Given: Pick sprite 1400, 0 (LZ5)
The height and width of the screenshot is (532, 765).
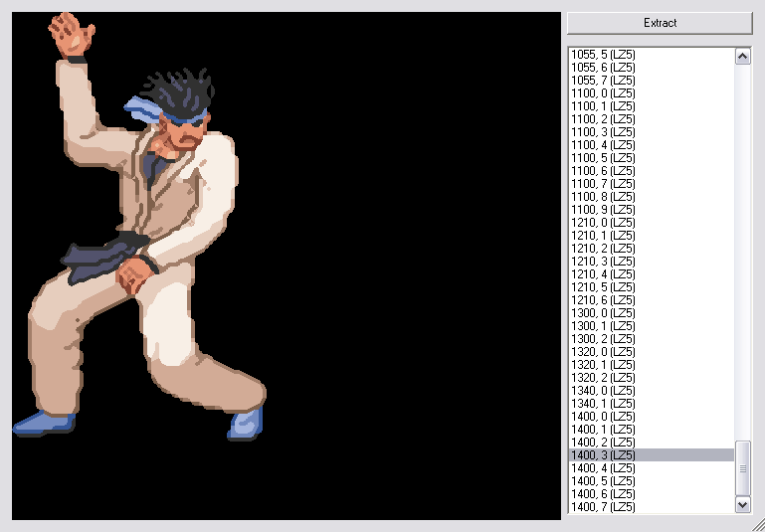Looking at the screenshot, I should pyautogui.click(x=603, y=416).
